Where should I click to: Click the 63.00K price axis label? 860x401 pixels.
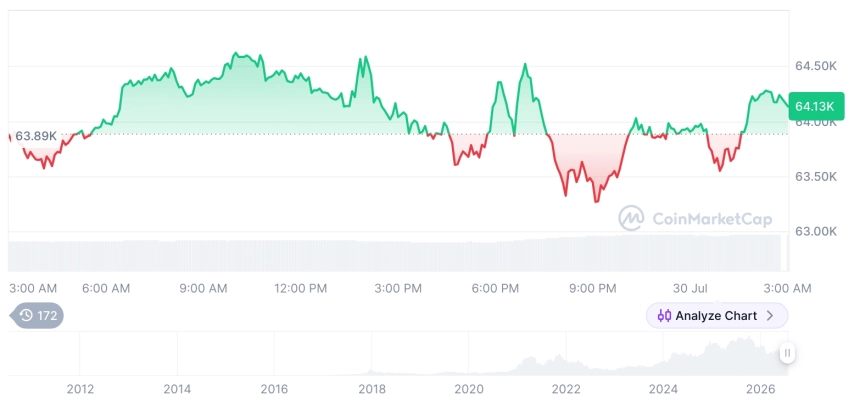click(816, 231)
